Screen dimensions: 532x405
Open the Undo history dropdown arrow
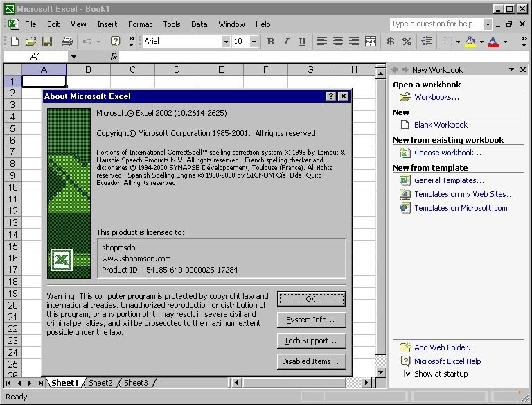pyautogui.click(x=99, y=42)
